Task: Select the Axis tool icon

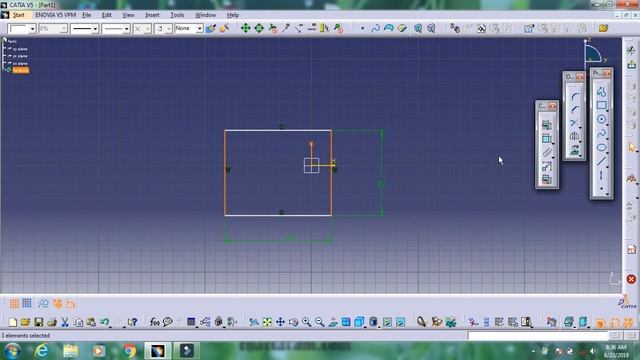Action: coord(601,176)
